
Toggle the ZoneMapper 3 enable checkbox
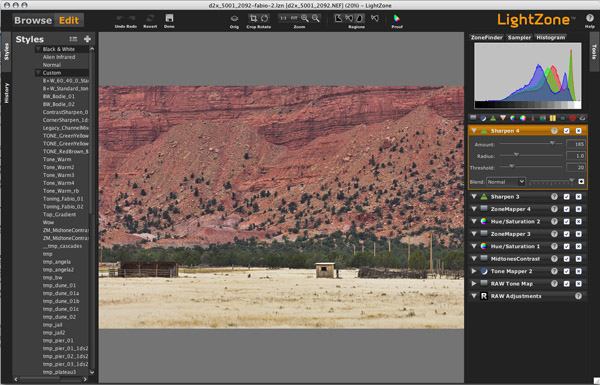click(x=567, y=234)
